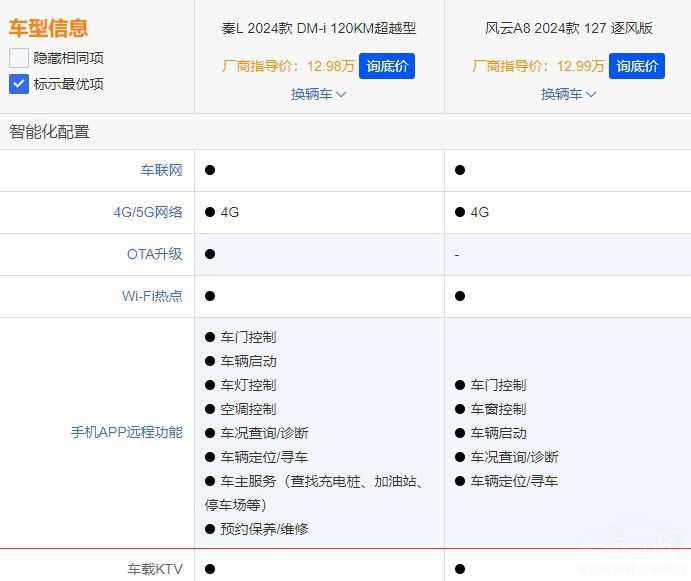Click the Wi-Fi热点 row label

click(152, 296)
